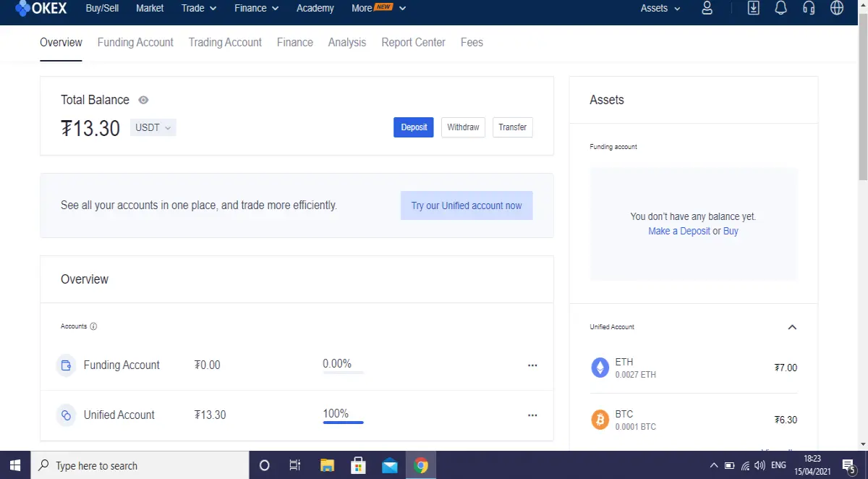Click the ENG language indicator in taskbar

[779, 465]
